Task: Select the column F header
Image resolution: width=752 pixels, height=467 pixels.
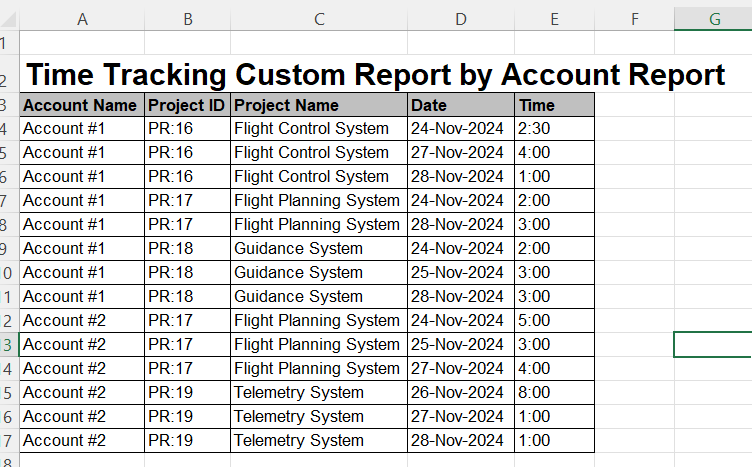Action: (x=634, y=18)
